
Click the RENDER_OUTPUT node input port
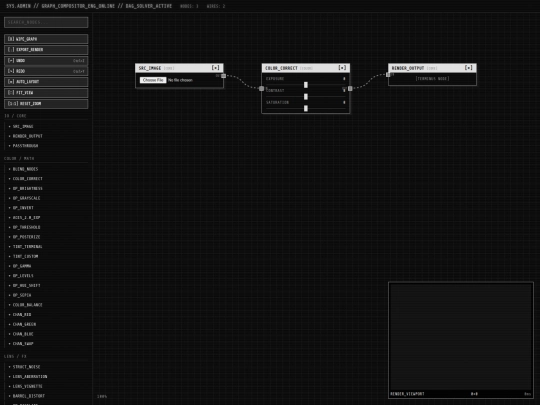click(x=388, y=75)
